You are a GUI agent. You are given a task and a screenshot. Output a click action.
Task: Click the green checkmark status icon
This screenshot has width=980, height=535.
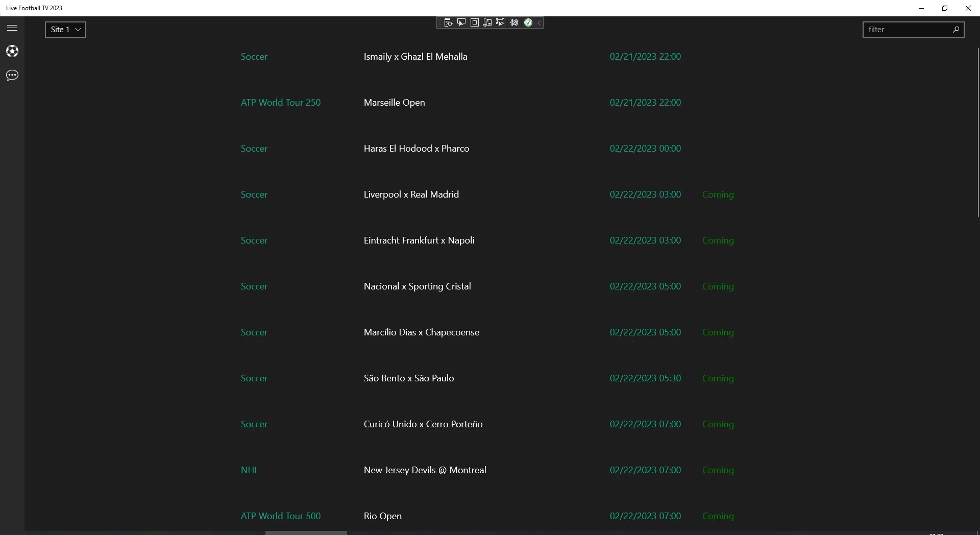pos(528,22)
